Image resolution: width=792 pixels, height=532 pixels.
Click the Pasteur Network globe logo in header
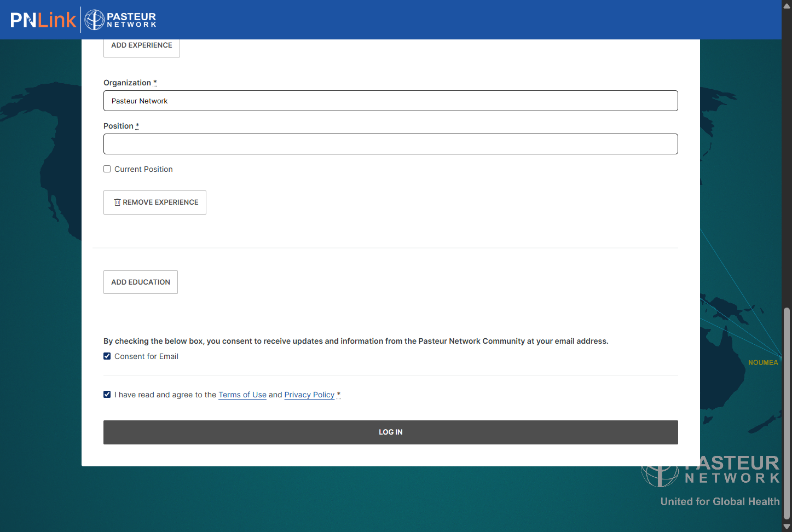(94, 20)
